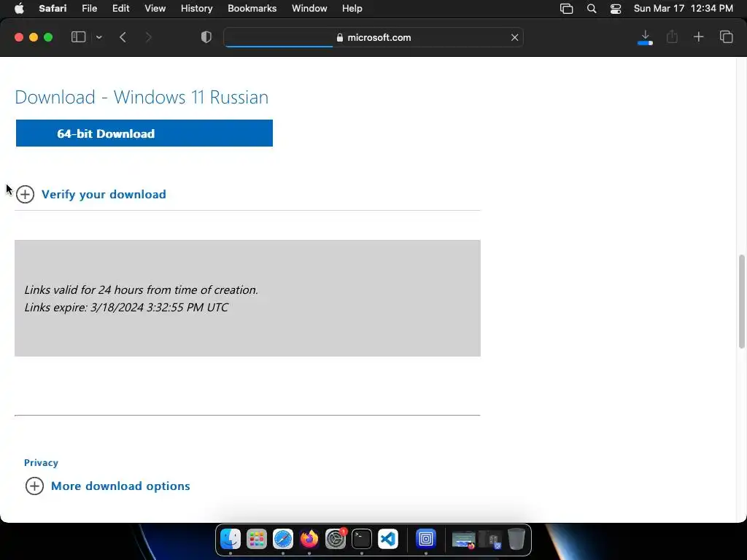
Task: Open a new tab with plus
Action: 698,36
